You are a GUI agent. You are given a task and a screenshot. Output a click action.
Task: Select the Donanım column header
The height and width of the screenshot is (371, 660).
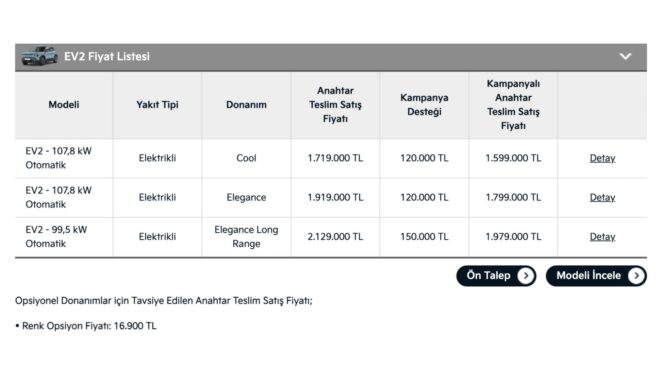point(246,105)
